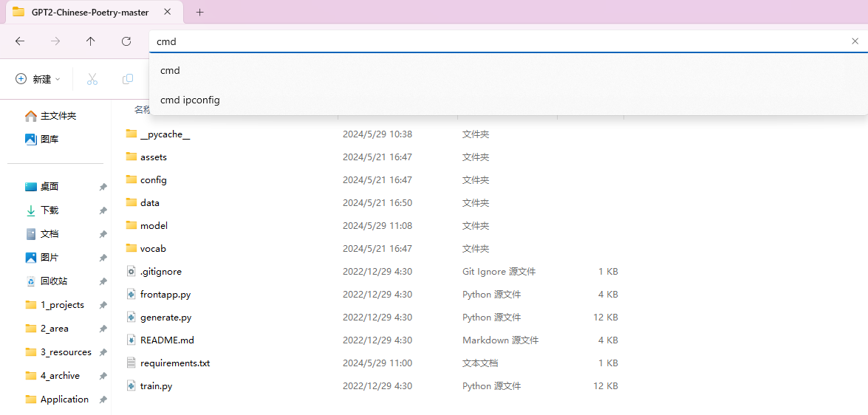This screenshot has width=868, height=415.
Task: Open the model folder
Action: point(154,226)
